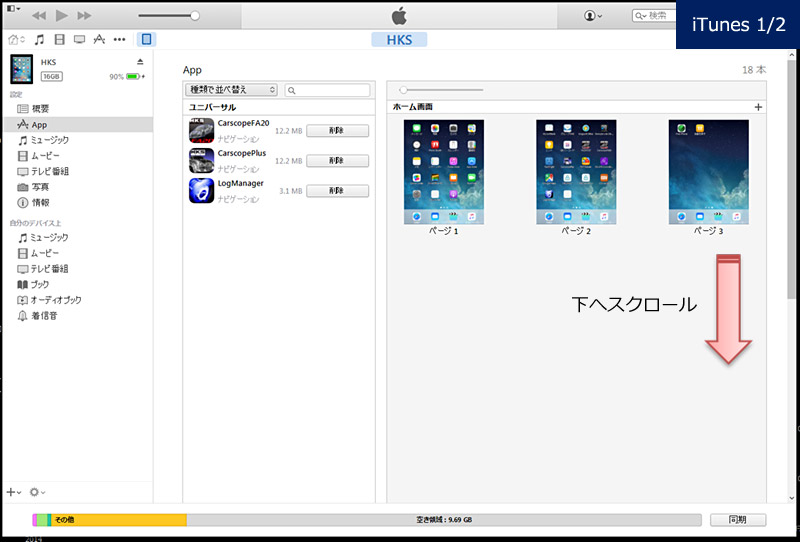Open the 種類で並べ替え sort dropdown
Image resolution: width=800 pixels, height=542 pixels.
click(231, 90)
